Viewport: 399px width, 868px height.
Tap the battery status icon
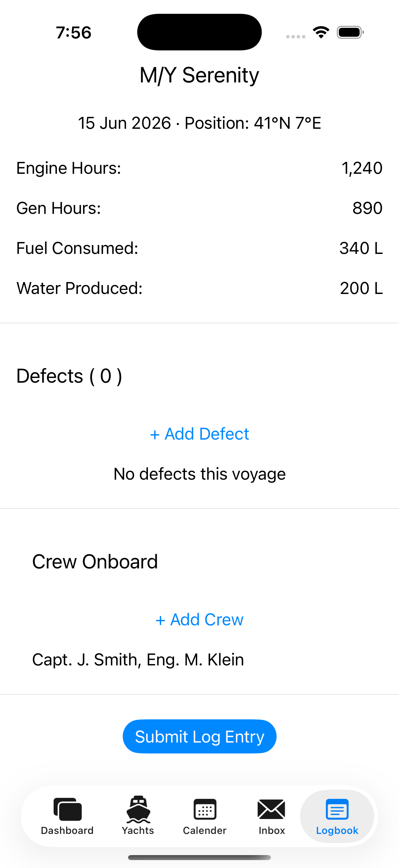pos(350,32)
